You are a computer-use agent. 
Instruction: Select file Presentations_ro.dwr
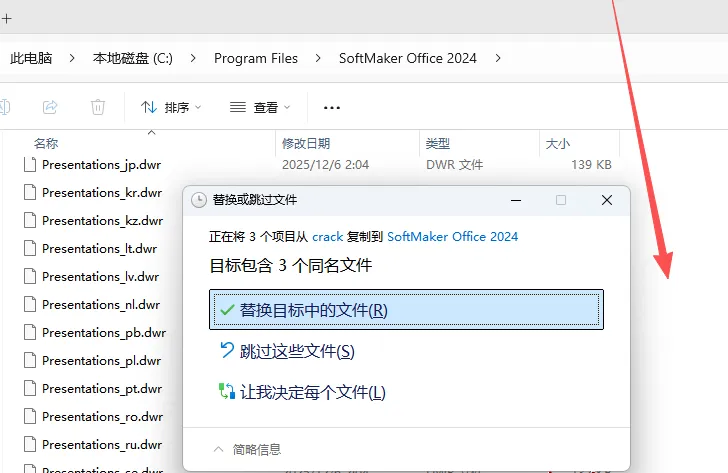click(x=102, y=417)
